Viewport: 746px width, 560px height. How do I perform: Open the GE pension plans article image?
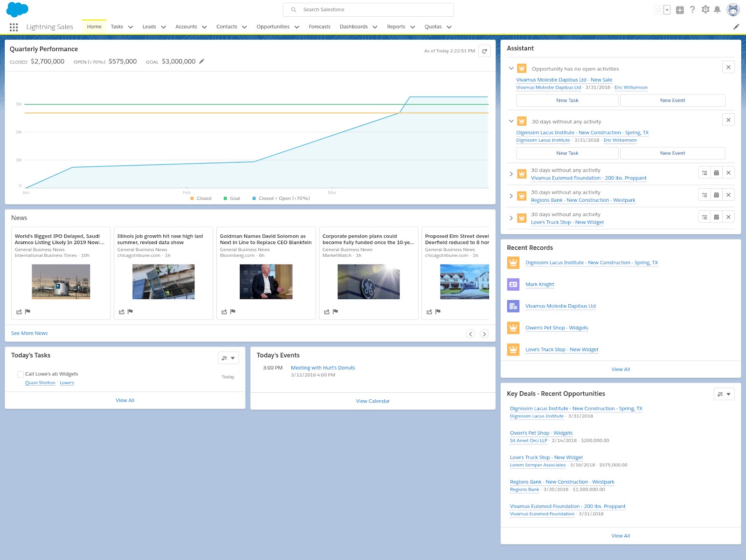368,281
